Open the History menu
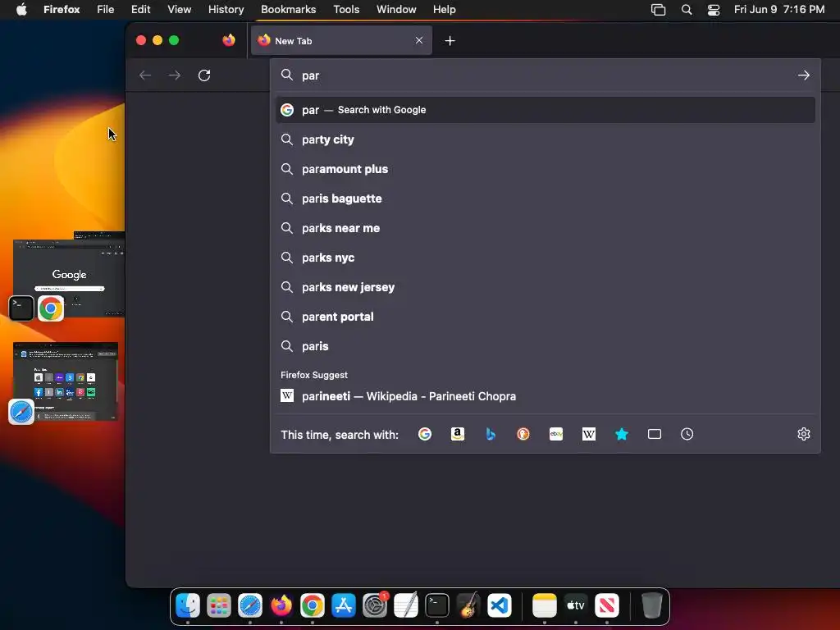840x630 pixels. [x=226, y=10]
